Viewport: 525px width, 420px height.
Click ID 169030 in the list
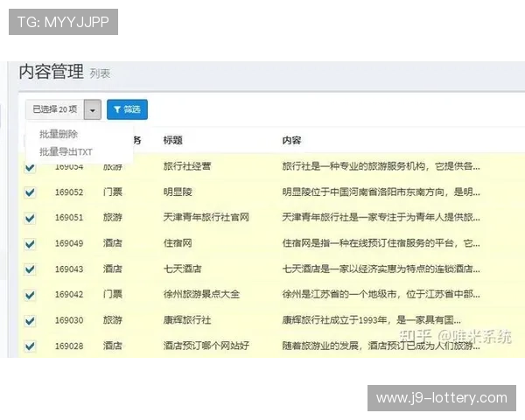(x=69, y=320)
